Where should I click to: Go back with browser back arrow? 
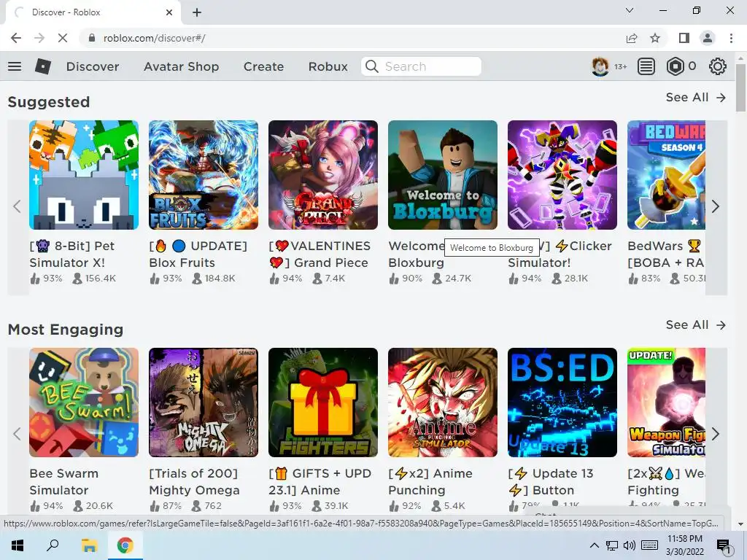[16, 38]
